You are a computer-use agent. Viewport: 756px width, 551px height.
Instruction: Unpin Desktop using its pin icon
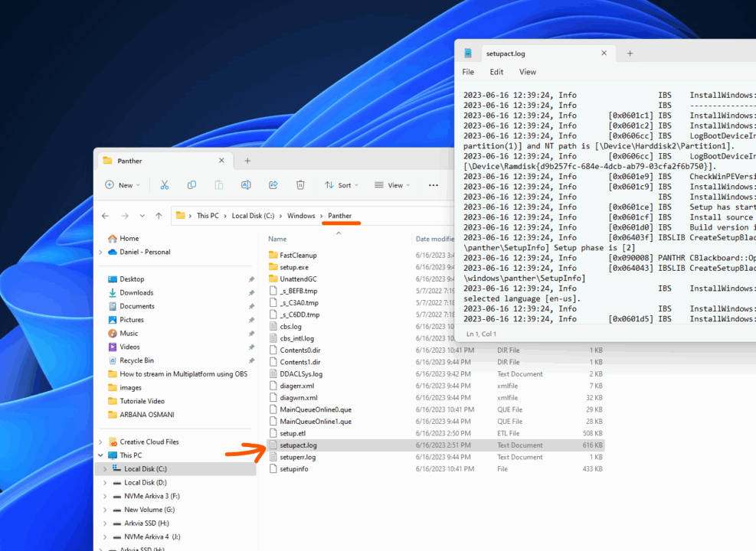(x=251, y=279)
